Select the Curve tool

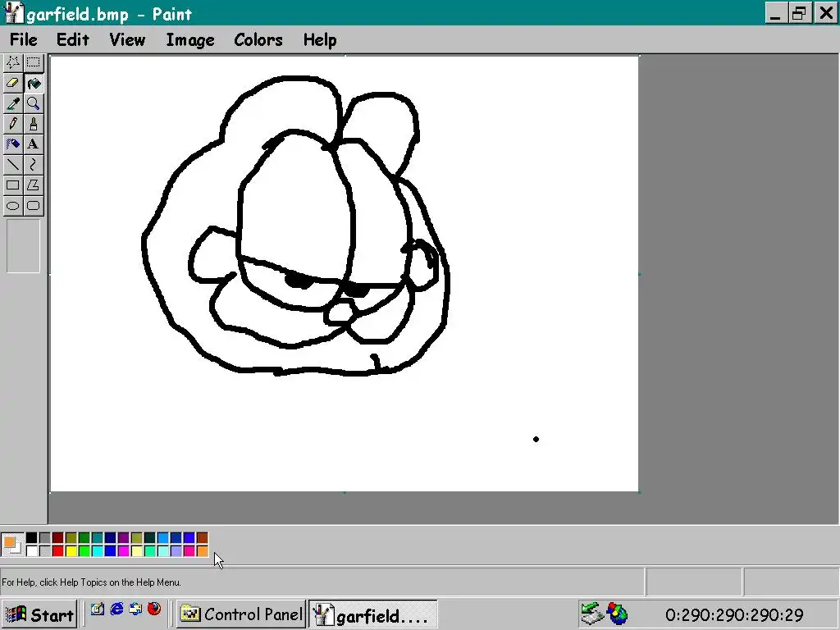[33, 164]
